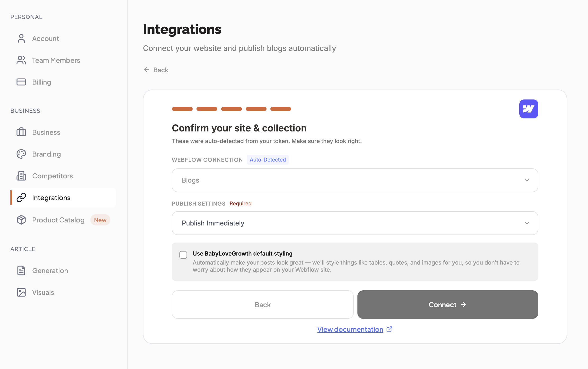Click the PUBLISH SETTINGS label

click(199, 203)
